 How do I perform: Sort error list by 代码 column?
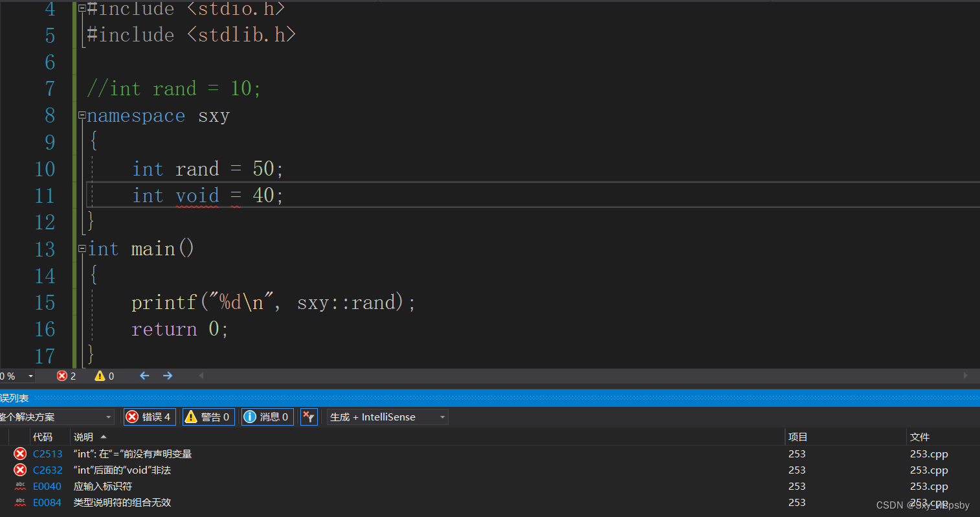click(x=43, y=437)
